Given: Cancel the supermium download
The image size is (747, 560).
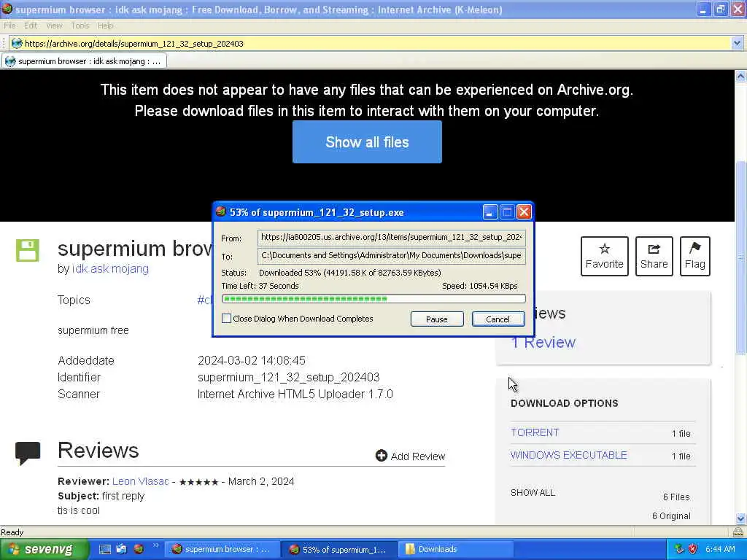Looking at the screenshot, I should tap(498, 319).
